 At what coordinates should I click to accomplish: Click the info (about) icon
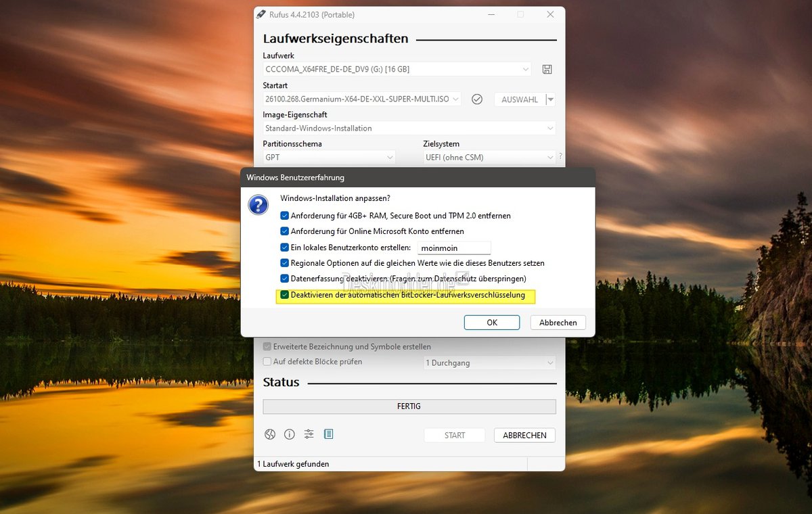(x=290, y=434)
